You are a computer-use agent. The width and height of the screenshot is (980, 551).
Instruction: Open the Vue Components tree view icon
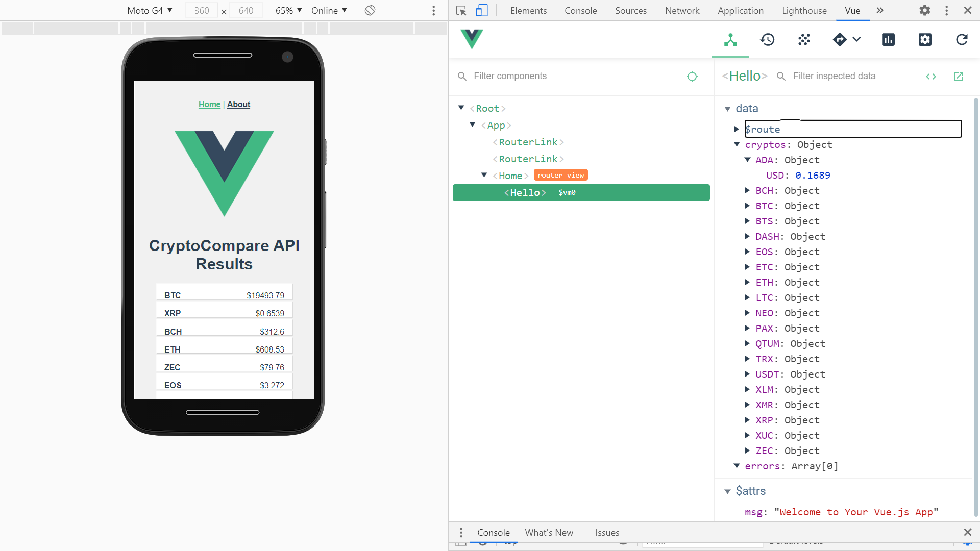coord(730,40)
